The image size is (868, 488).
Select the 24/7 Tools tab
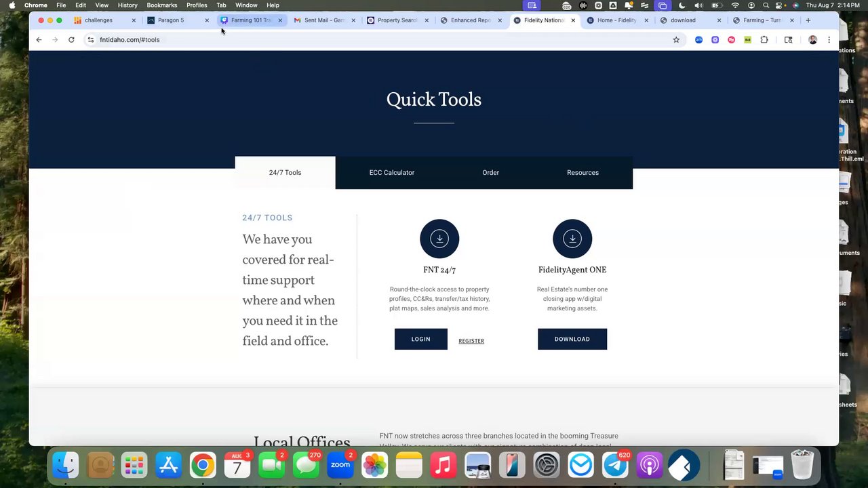(x=285, y=173)
